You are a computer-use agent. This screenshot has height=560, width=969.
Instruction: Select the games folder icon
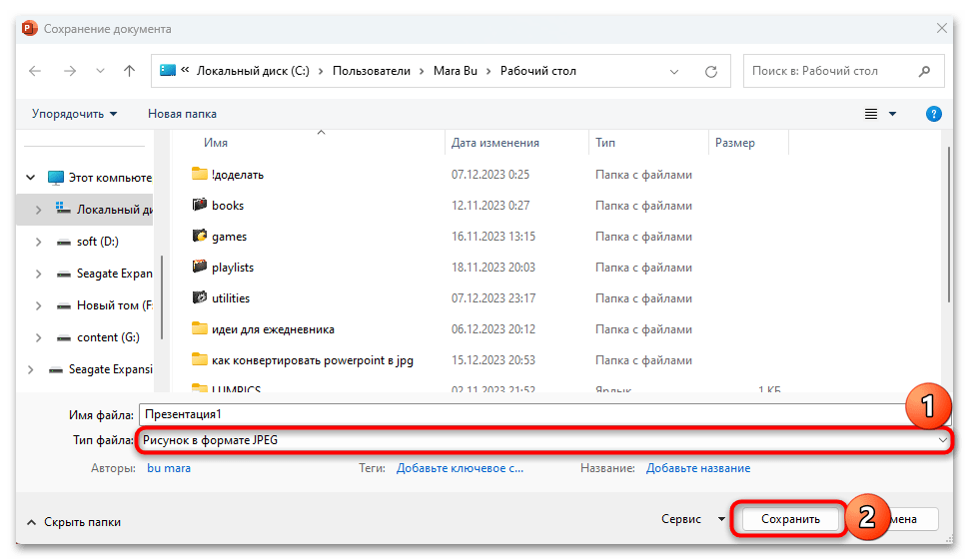[x=200, y=236]
